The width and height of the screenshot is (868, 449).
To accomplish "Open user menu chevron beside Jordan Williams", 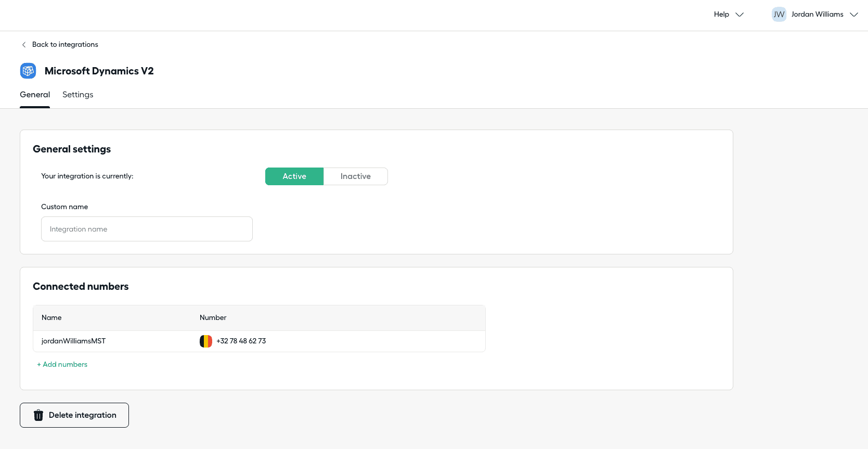I will click(x=853, y=15).
